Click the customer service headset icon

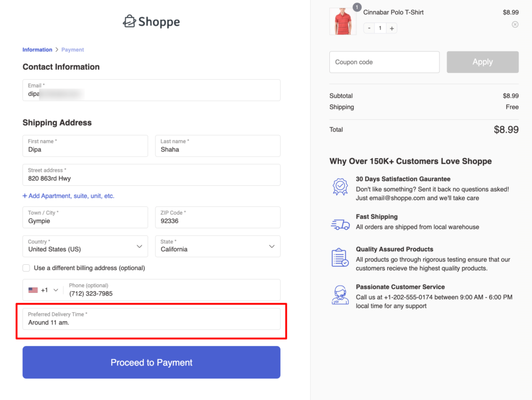(340, 295)
